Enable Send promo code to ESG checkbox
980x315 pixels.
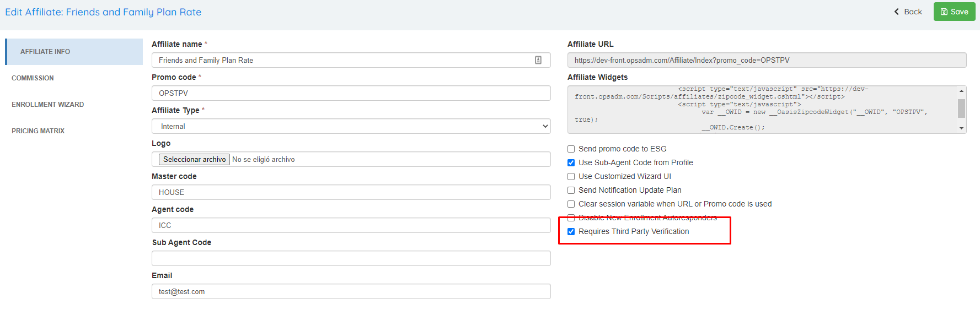coord(571,149)
